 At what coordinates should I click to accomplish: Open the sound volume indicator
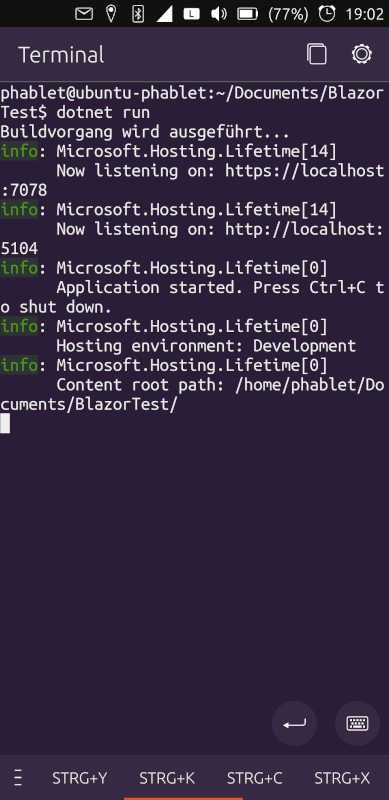pyautogui.click(x=218, y=14)
